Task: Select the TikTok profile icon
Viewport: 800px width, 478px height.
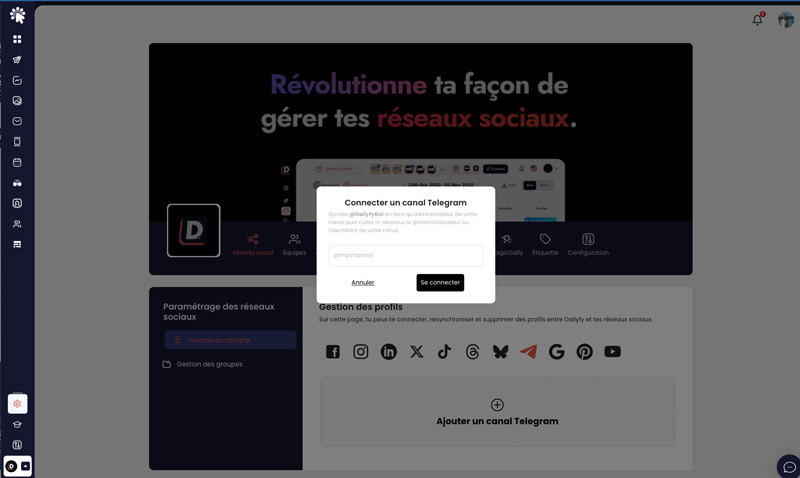Action: click(444, 351)
